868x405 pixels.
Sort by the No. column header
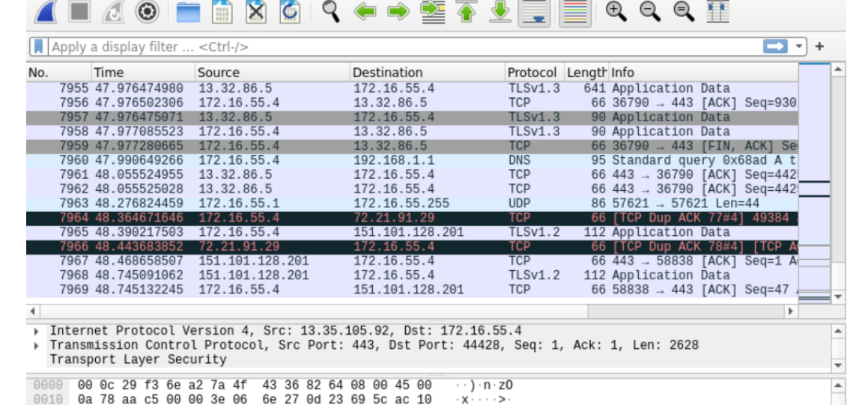(58, 73)
